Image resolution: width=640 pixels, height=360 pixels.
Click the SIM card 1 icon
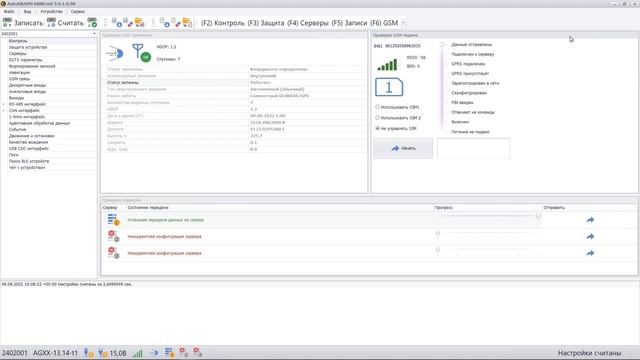(x=389, y=87)
